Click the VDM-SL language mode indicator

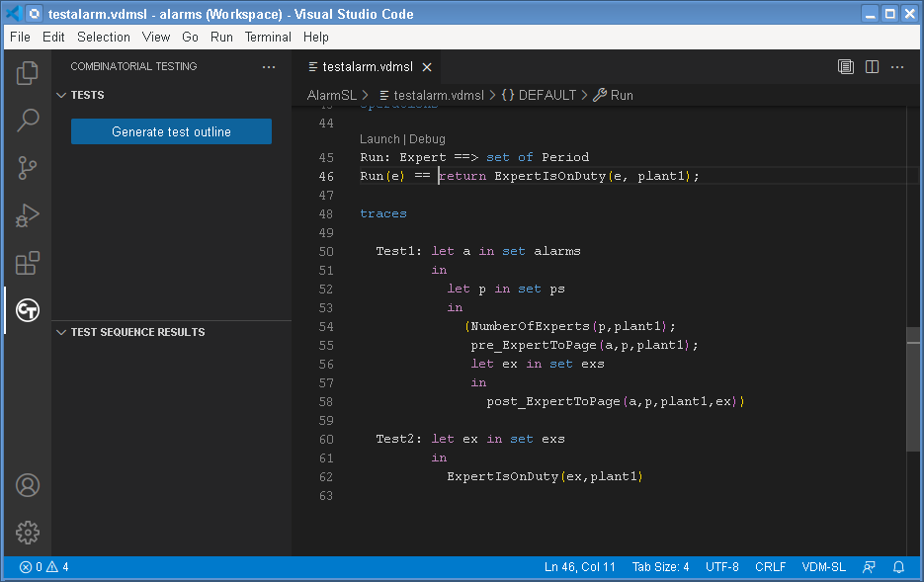coord(823,567)
